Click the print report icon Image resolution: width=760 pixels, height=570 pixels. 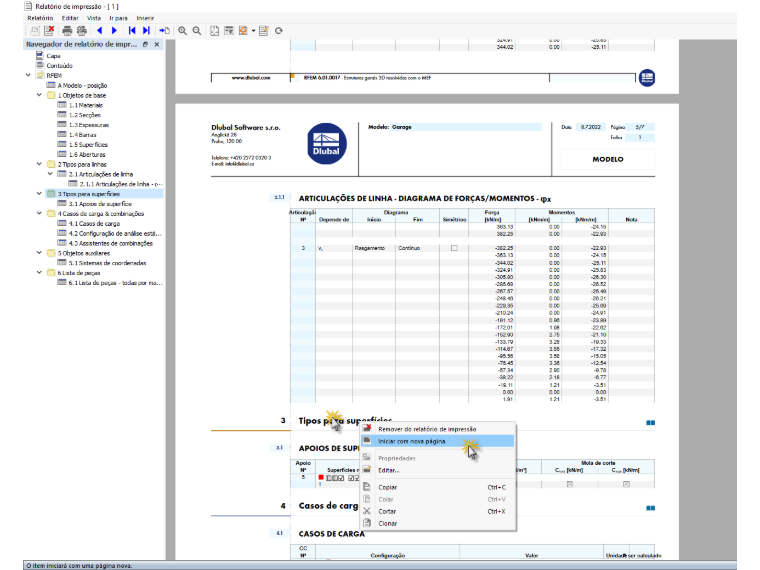(67, 31)
